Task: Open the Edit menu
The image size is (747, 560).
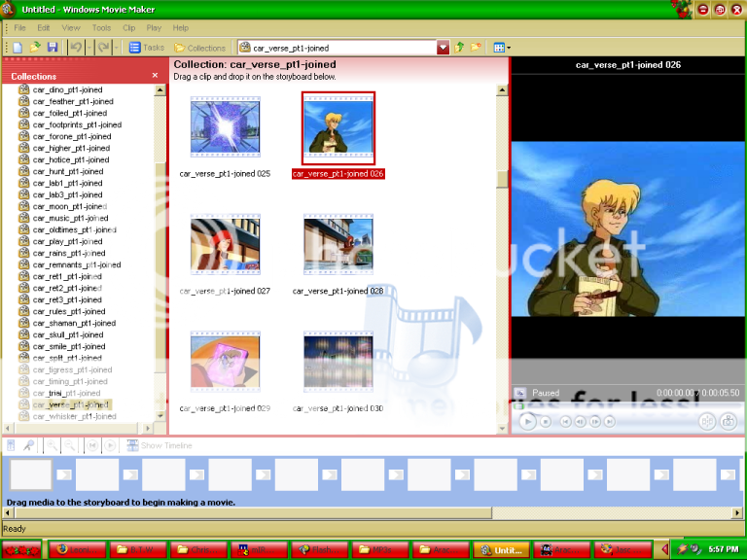Action: [x=44, y=28]
